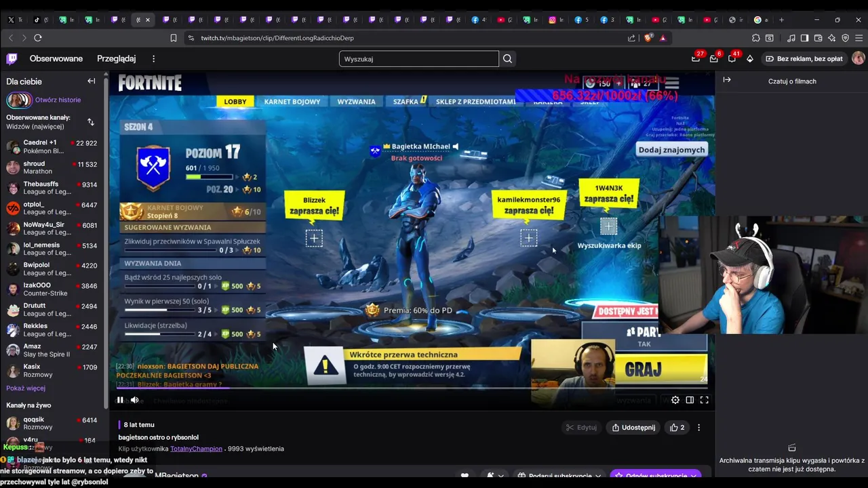Open qoqsik live channel row
This screenshot has height=488, width=868.
[x=52, y=424]
